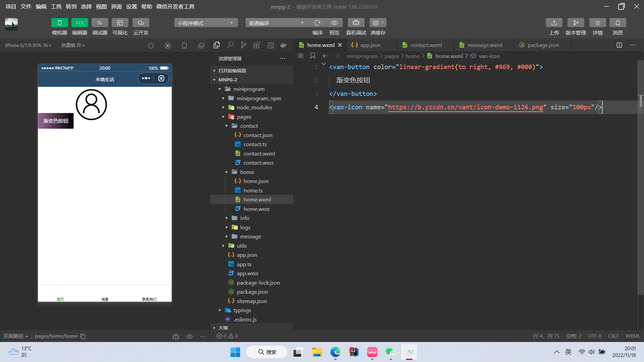
Task: Open the 小程序模式 mode dropdown
Action: pyautogui.click(x=206, y=23)
